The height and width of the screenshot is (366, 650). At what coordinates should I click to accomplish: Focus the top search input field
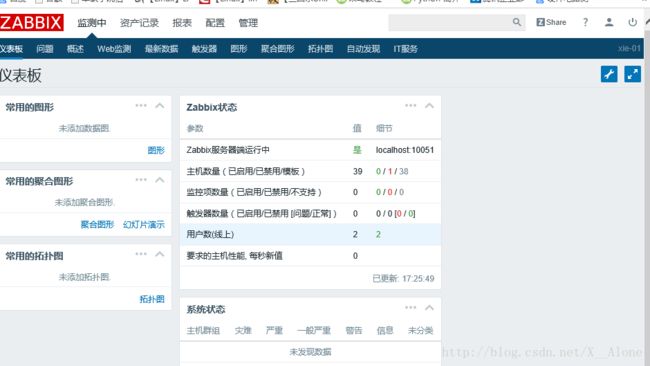tap(450, 22)
